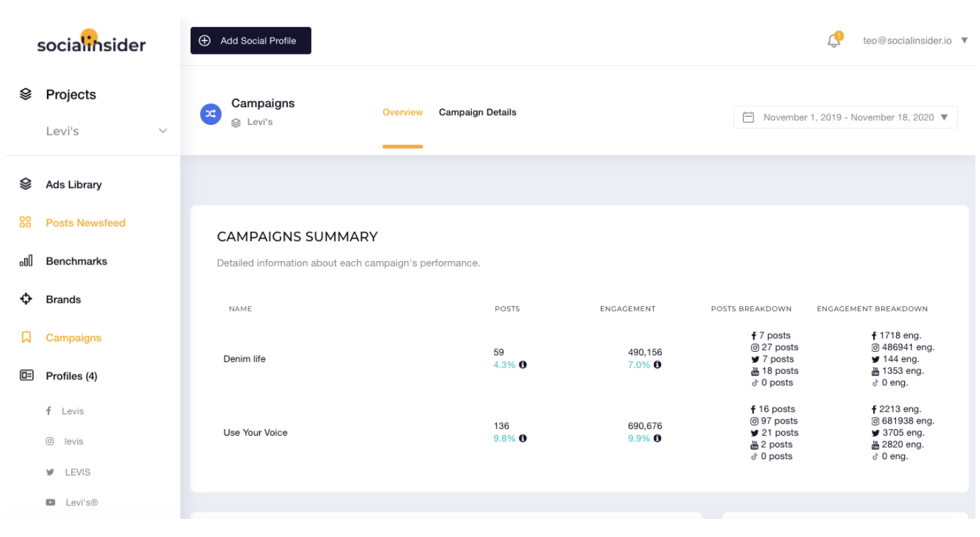The height and width of the screenshot is (537, 980).
Task: Click Twitter icon next to LEVIS profile
Action: pyautogui.click(x=50, y=472)
